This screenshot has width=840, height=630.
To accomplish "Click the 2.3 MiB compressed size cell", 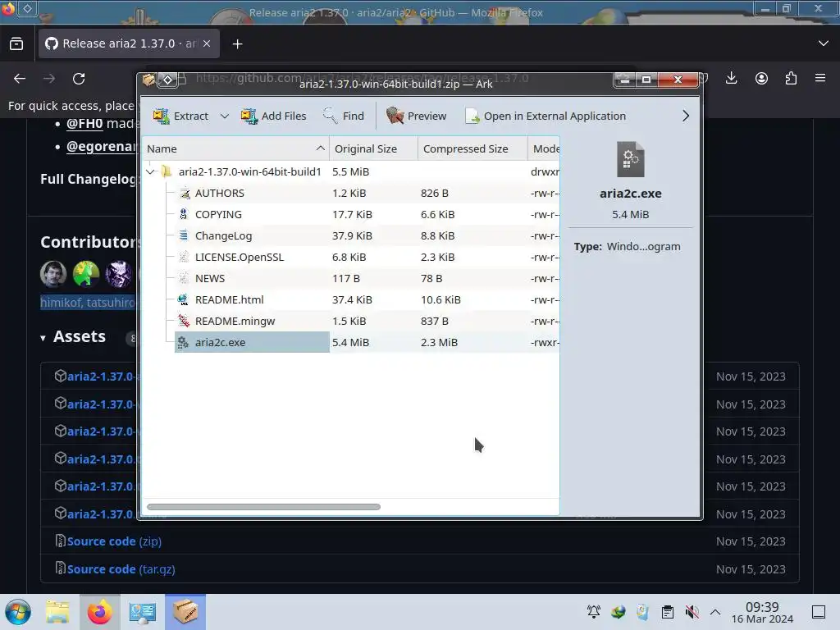I will pyautogui.click(x=440, y=343).
